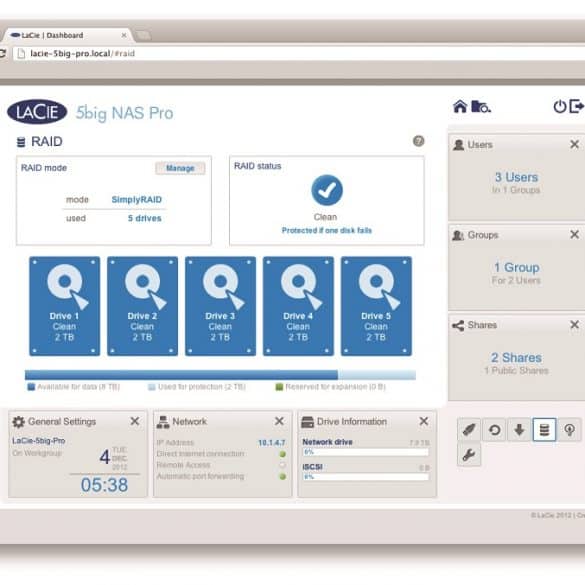Screen dimensions: 585x585
Task: Click the power shutdown icon
Action: (560, 107)
